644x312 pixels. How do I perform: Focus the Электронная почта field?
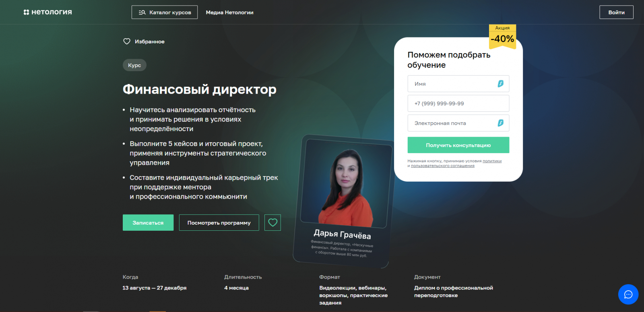[458, 123]
